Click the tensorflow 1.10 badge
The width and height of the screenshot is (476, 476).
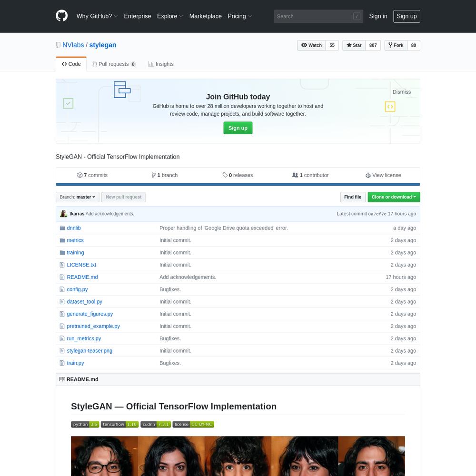[x=119, y=424]
